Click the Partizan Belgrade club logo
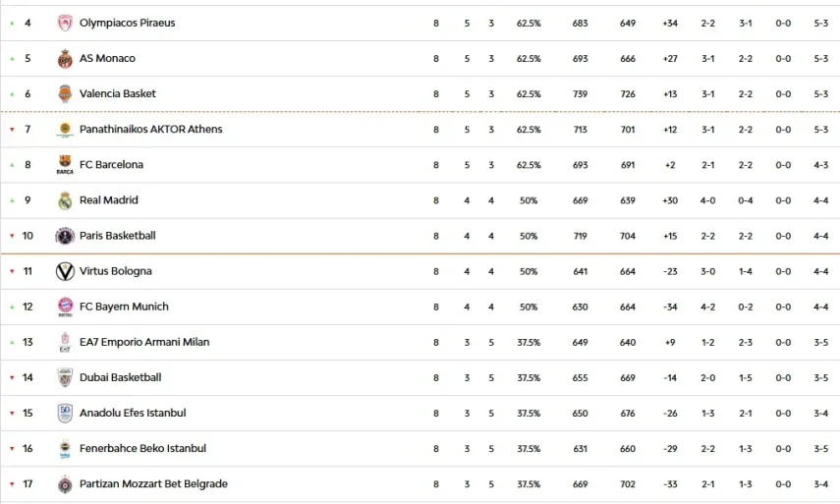 [65, 484]
